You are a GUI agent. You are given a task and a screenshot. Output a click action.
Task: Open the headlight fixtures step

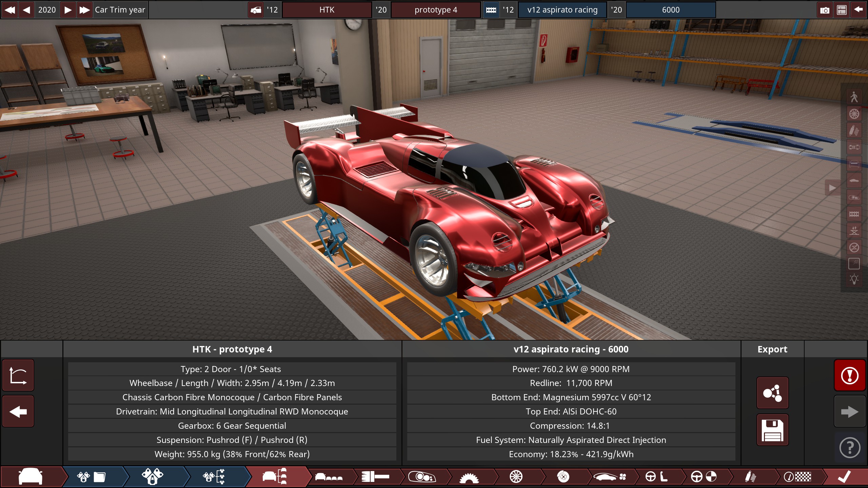[x=422, y=477]
